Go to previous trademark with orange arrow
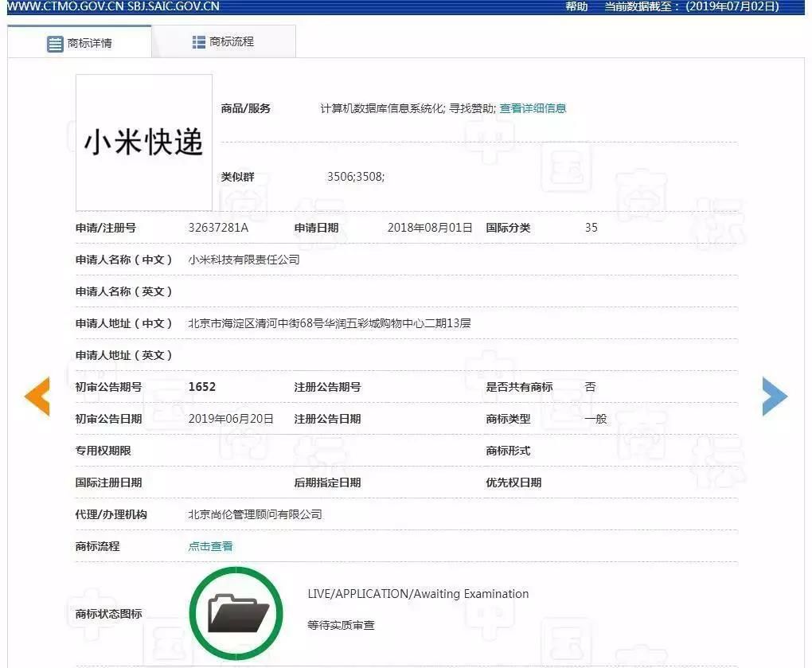The image size is (812, 668). (37, 396)
